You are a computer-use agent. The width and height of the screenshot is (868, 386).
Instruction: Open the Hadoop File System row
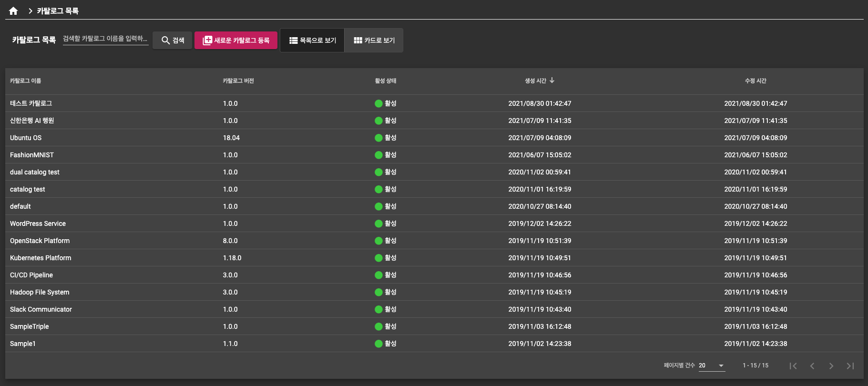(x=40, y=292)
